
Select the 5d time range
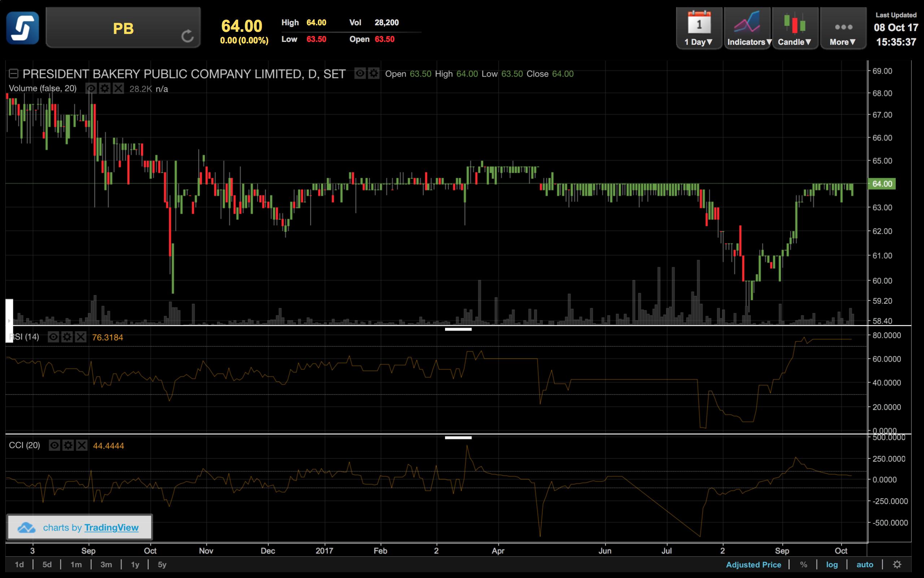[x=47, y=565]
